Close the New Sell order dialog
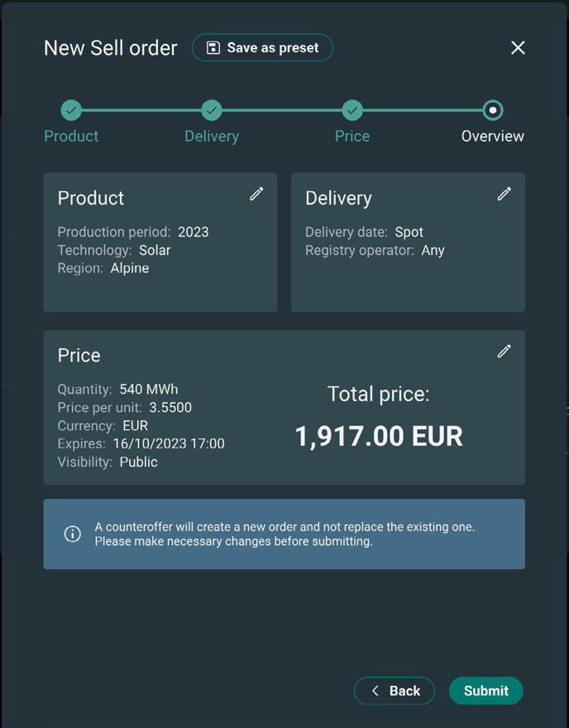The height and width of the screenshot is (728, 569). tap(518, 48)
